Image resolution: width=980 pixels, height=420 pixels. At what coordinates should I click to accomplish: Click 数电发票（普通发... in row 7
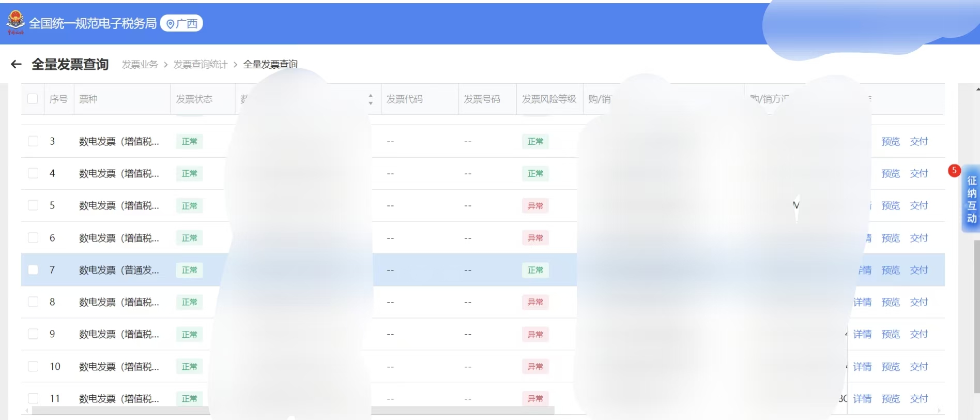pyautogui.click(x=119, y=270)
